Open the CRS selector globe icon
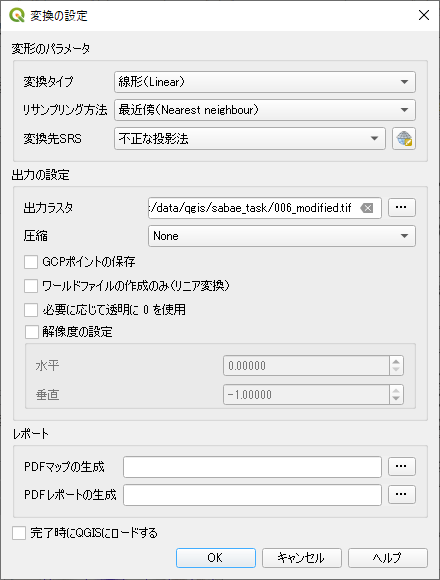 pos(404,139)
